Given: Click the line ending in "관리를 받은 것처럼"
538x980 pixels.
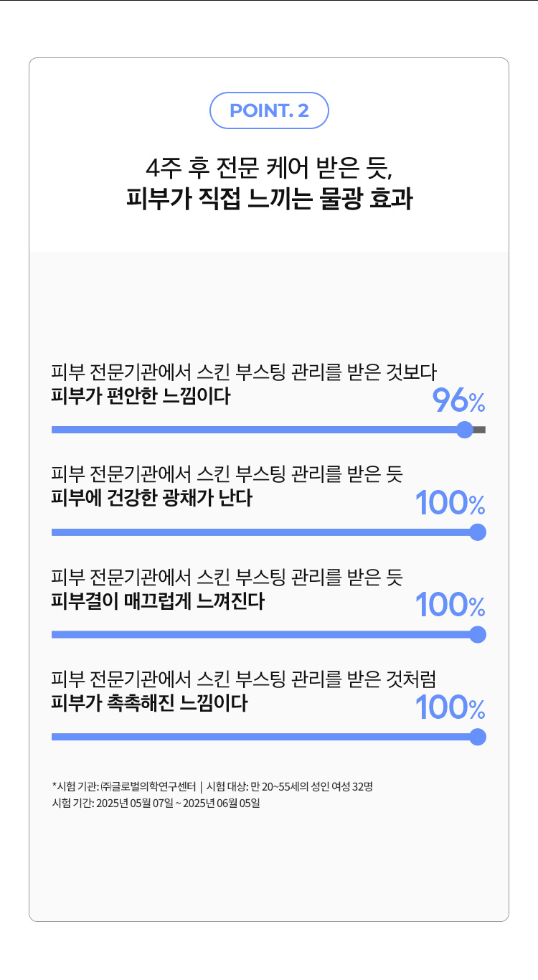Looking at the screenshot, I should pyautogui.click(x=244, y=678).
